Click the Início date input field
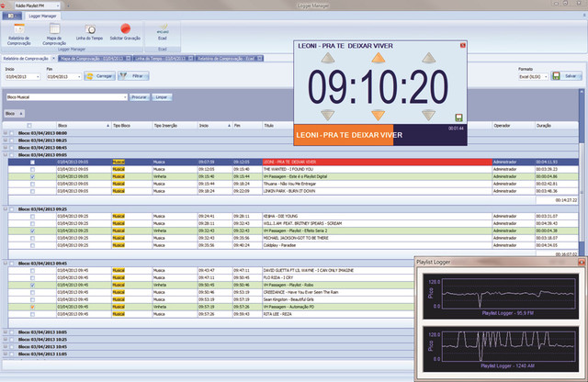The width and height of the screenshot is (588, 382). pos(20,76)
